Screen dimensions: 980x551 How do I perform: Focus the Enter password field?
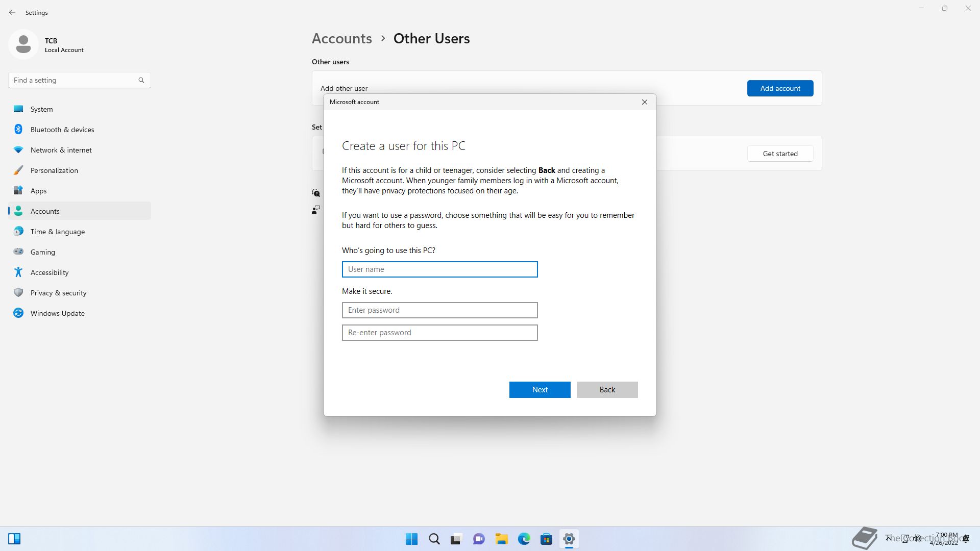439,310
